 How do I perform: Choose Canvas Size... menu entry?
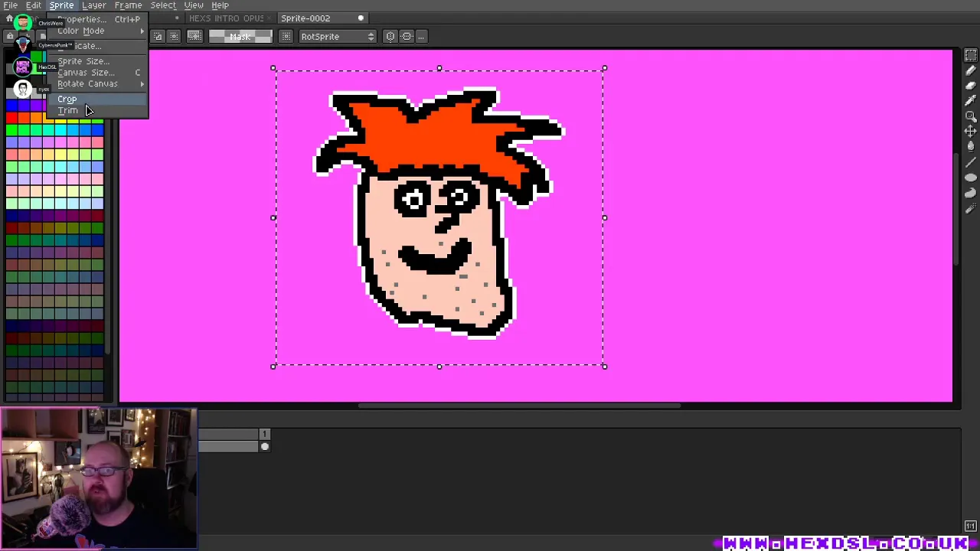(x=96, y=73)
